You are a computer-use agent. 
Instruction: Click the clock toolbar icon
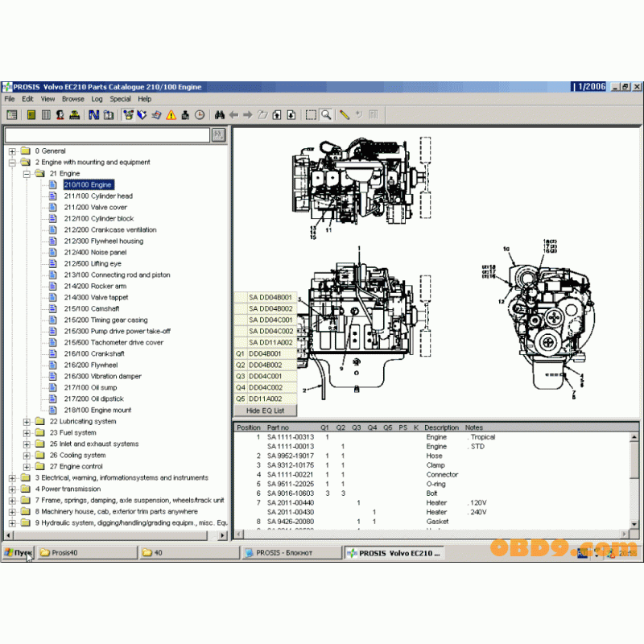(200, 115)
